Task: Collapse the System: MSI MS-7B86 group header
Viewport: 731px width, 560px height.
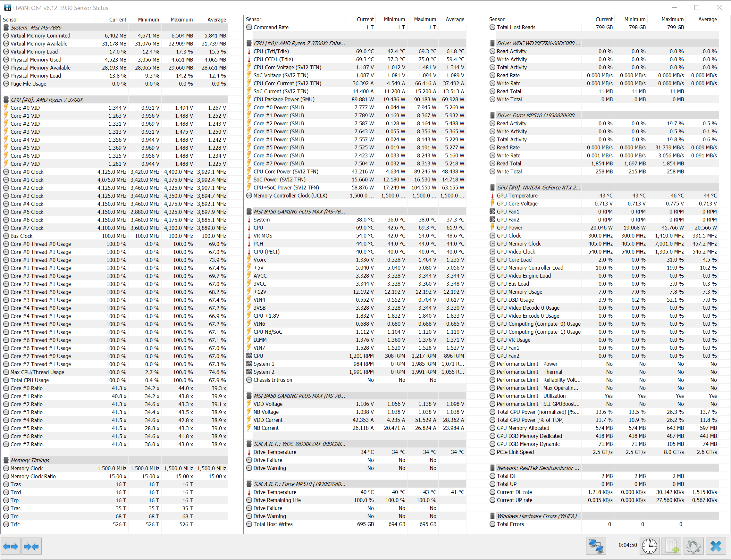Action: point(36,28)
